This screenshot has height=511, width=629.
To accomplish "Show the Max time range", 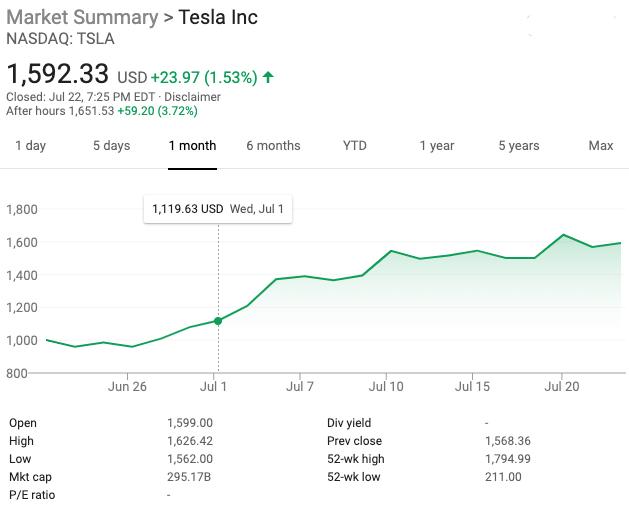I will click(x=601, y=146).
